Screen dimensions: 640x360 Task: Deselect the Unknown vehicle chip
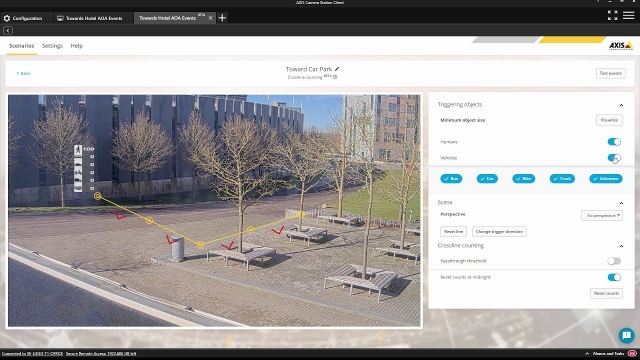[606, 179]
